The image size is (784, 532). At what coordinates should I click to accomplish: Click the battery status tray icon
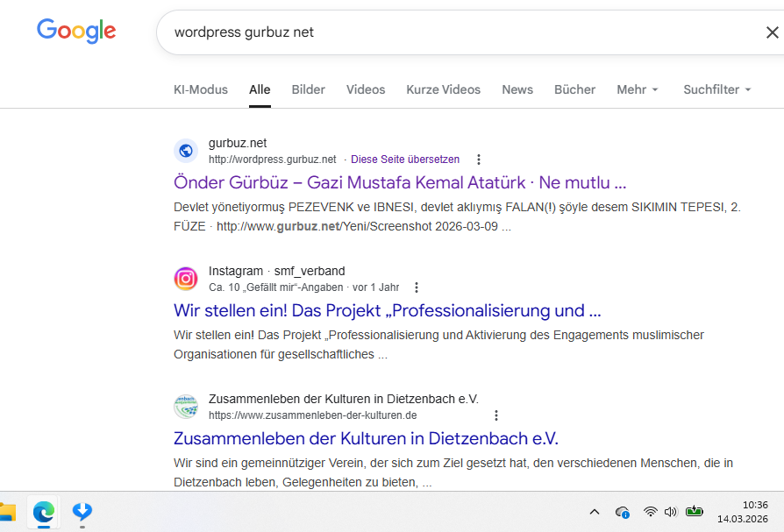click(695, 512)
